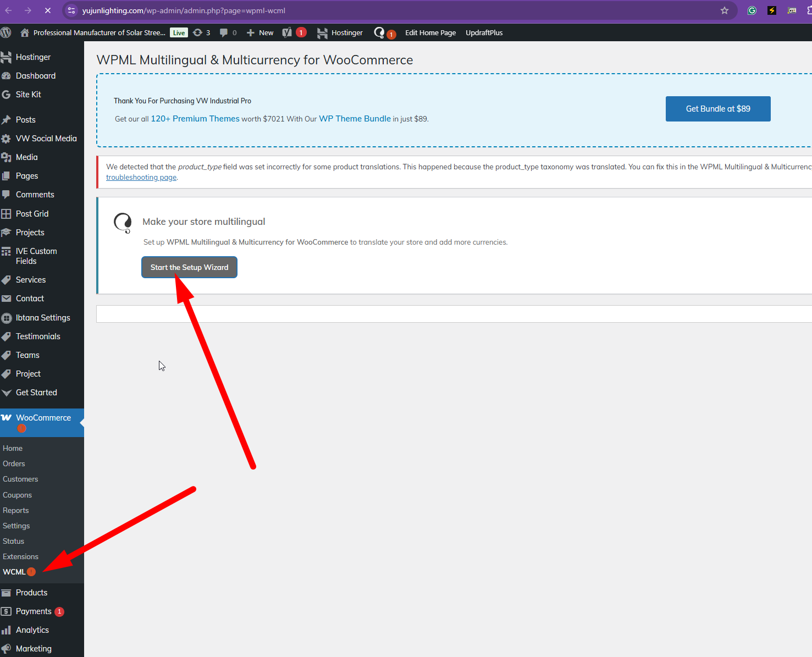This screenshot has width=812, height=657.
Task: Click the Site Kit Google icon
Action: click(7, 95)
